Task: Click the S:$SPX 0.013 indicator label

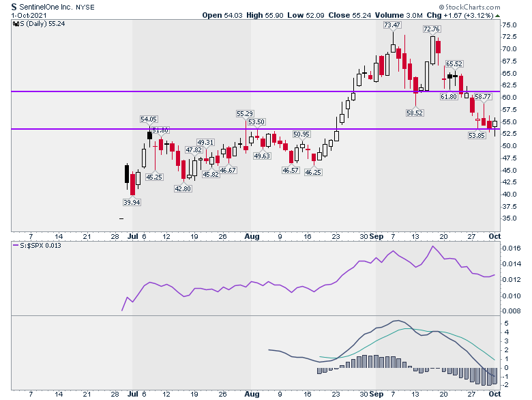Action: [x=40, y=246]
